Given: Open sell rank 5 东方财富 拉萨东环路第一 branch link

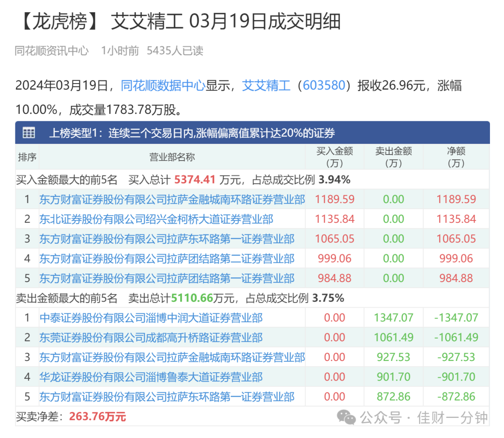Looking at the screenshot, I should pos(167,397).
